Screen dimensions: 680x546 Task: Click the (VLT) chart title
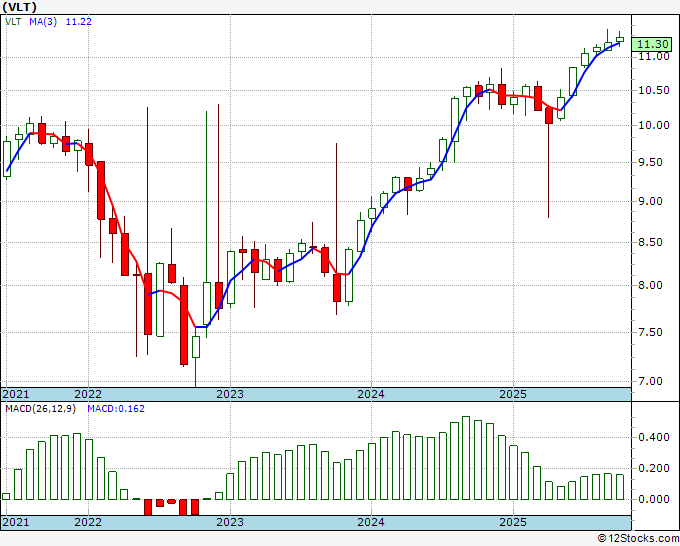pos(19,7)
